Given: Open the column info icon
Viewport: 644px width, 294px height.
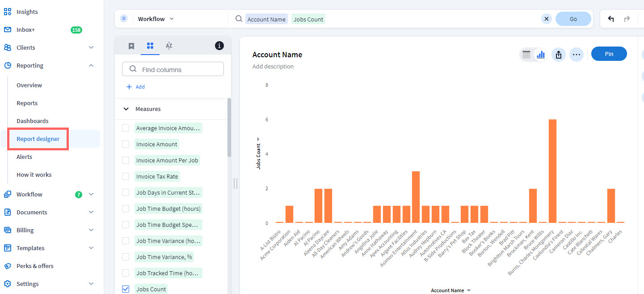Looking at the screenshot, I should 219,46.
